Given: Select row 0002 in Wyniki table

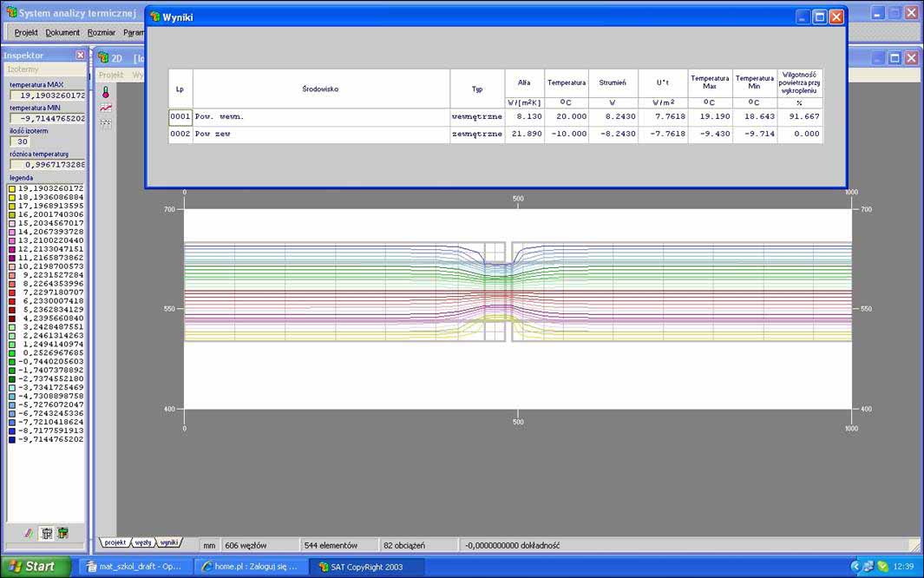Looking at the screenshot, I should click(180, 134).
